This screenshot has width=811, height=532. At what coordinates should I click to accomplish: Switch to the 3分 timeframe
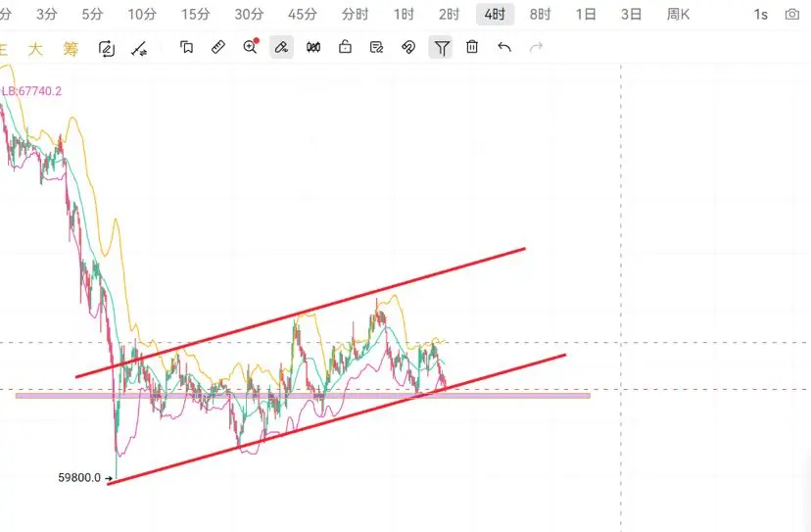(x=47, y=15)
